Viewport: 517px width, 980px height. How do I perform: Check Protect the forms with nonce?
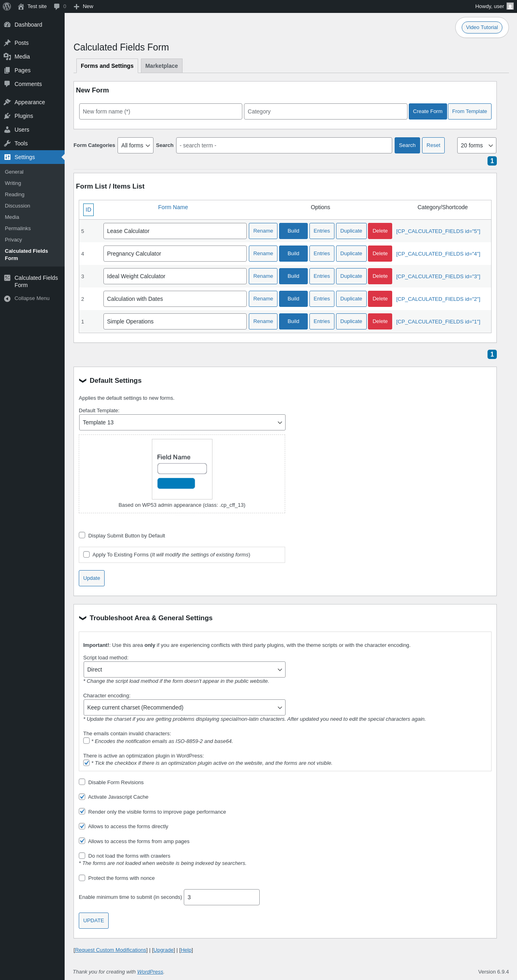(82, 877)
